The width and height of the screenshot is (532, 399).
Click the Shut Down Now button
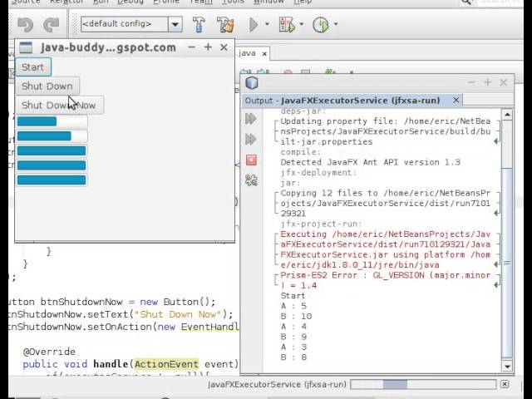(x=59, y=106)
